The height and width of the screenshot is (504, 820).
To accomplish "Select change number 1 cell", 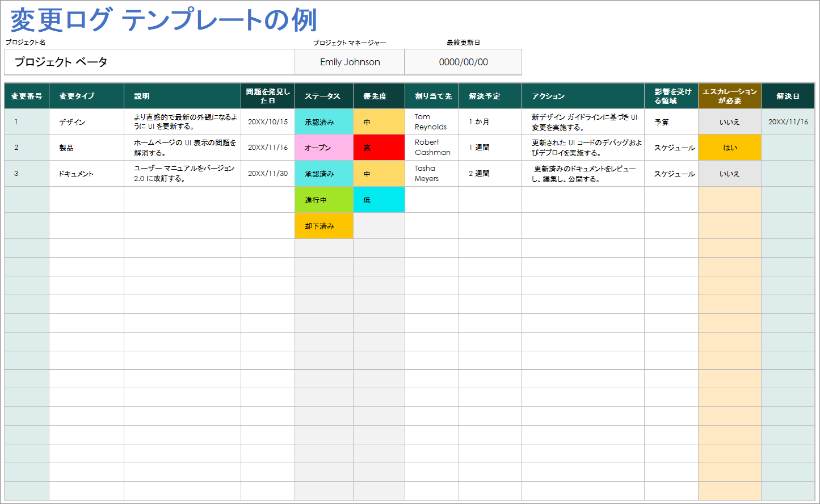I will tap(27, 121).
